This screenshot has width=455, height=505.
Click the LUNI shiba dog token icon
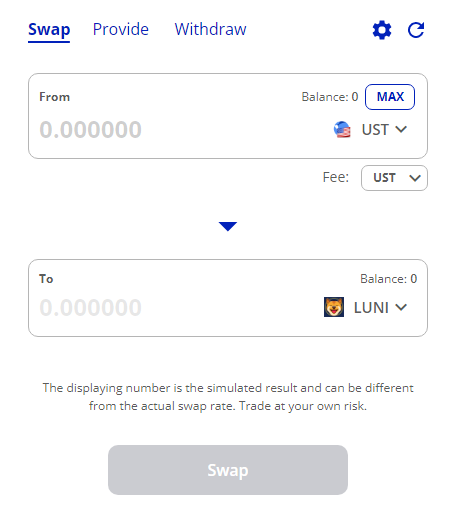point(334,307)
